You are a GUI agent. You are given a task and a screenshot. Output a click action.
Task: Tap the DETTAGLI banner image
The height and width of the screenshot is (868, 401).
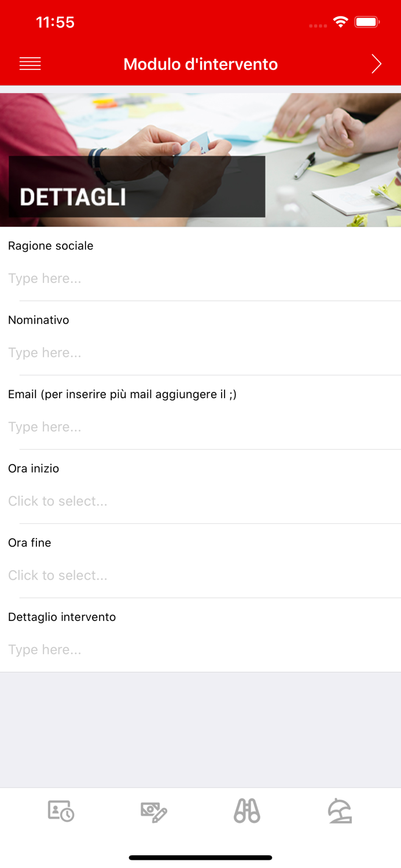[x=200, y=160]
